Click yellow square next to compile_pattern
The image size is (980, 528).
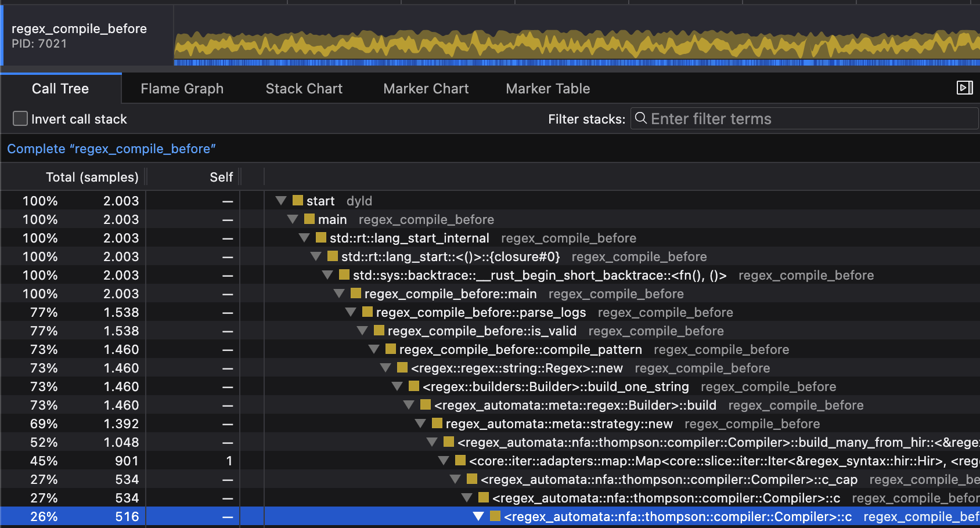[x=391, y=349]
